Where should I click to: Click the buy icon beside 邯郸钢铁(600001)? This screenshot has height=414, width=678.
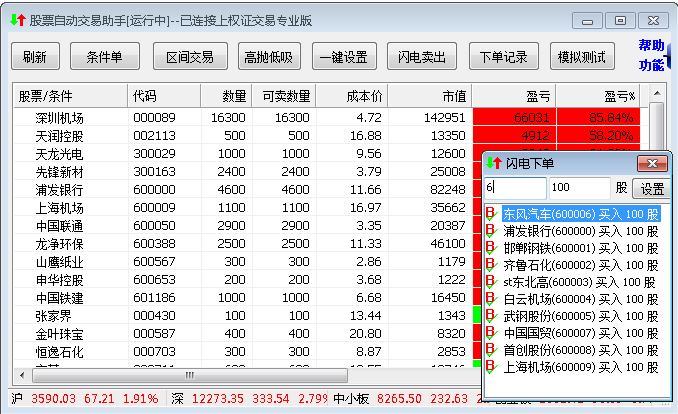[x=492, y=248]
